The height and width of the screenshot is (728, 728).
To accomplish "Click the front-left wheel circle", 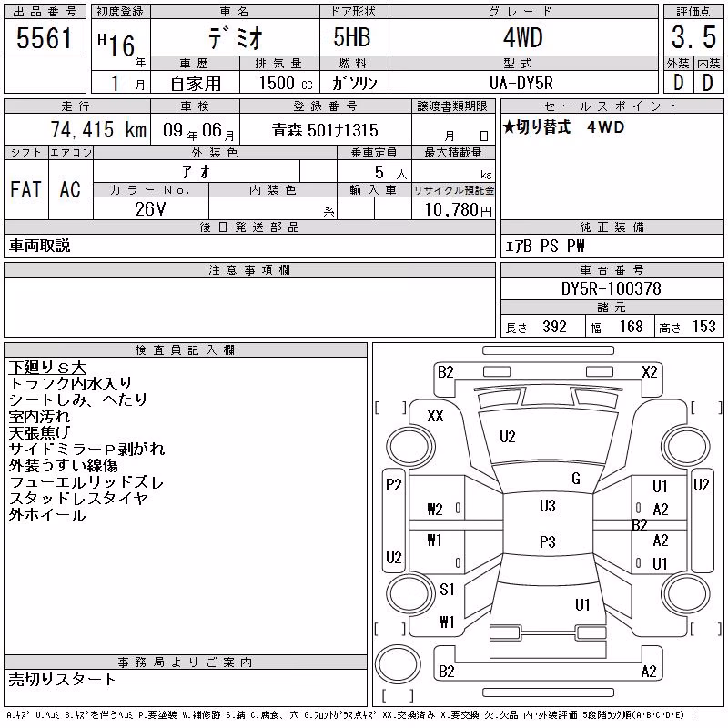I will pos(410,447).
